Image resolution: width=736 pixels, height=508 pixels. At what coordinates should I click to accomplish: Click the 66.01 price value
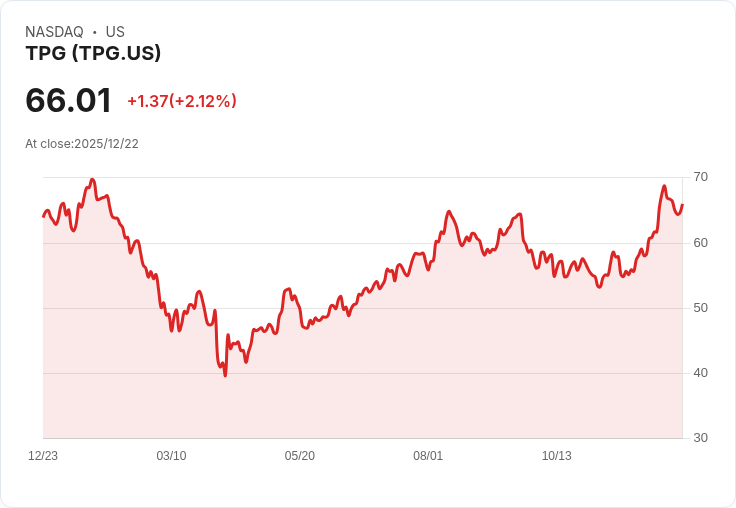(68, 101)
